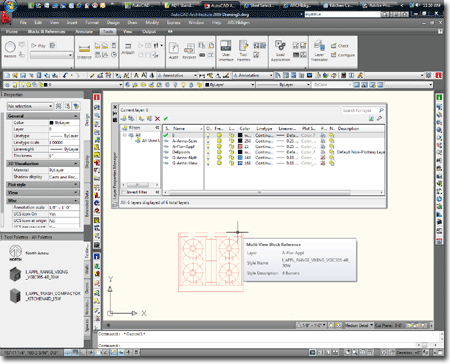Click the horizontal scrollbar in layer list
The height and width of the screenshot is (364, 450).
click(x=259, y=192)
